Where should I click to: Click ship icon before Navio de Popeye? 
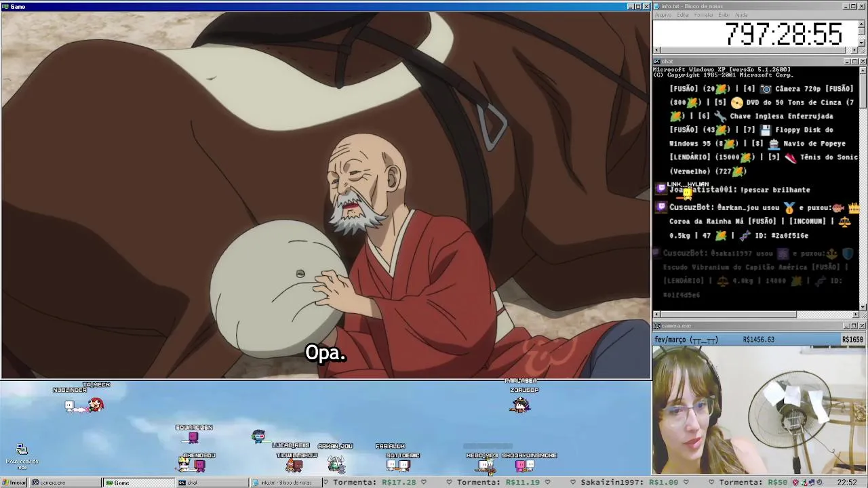pos(774,144)
